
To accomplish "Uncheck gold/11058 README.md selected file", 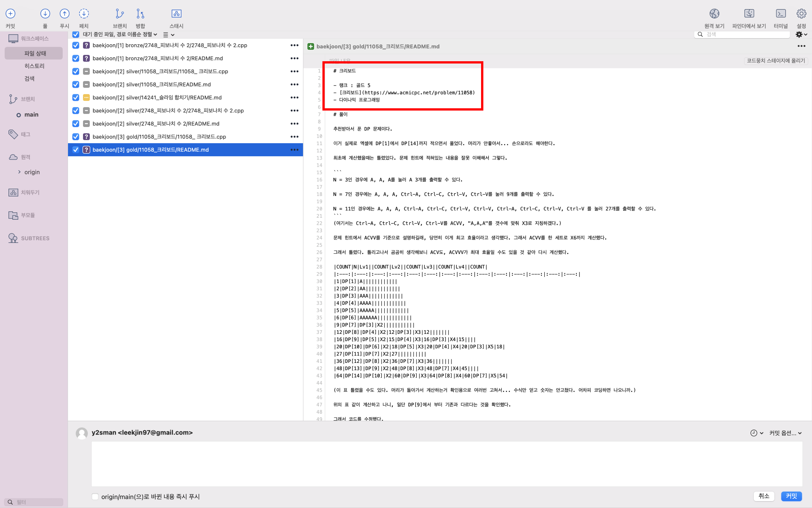I will [76, 150].
